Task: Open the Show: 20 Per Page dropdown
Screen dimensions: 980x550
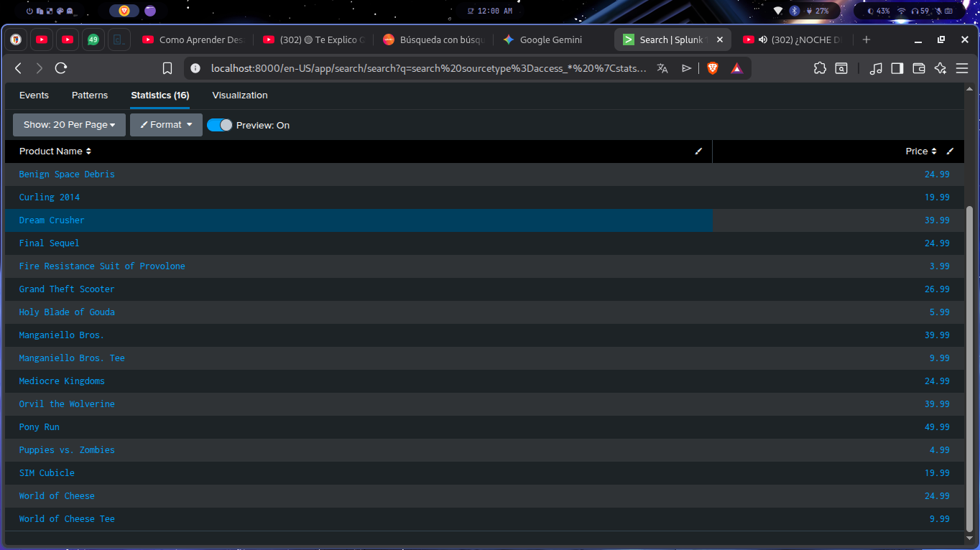Action: [69, 125]
